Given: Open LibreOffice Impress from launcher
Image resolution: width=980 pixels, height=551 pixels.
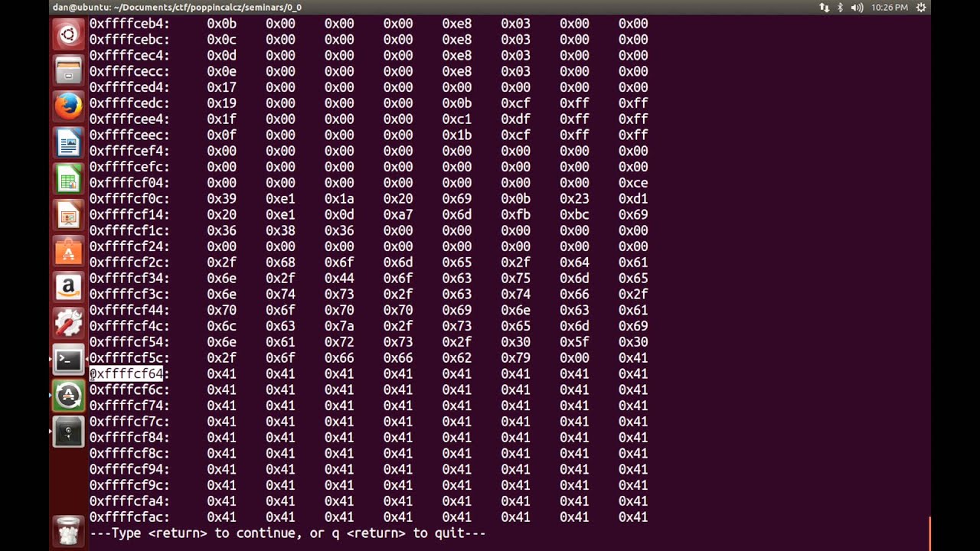Looking at the screenshot, I should click(68, 215).
